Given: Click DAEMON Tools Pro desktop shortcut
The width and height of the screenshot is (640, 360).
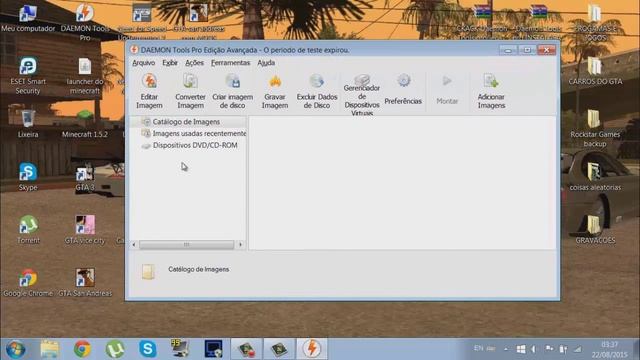Looking at the screenshot, I should (x=85, y=22).
